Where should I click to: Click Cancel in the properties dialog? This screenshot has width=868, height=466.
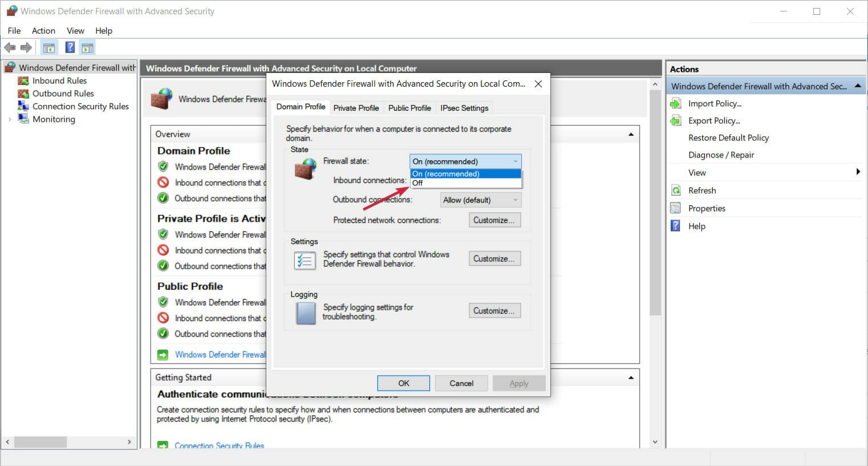461,383
